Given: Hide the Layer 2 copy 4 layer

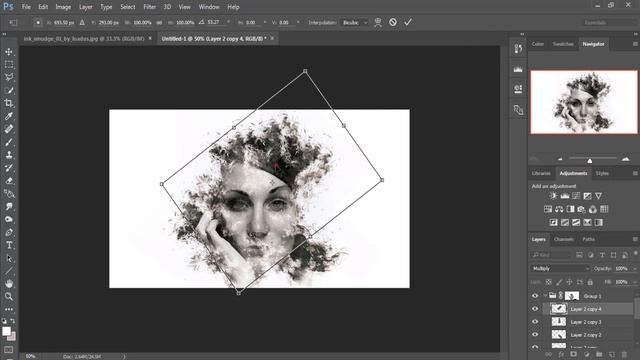Looking at the screenshot, I should pyautogui.click(x=535, y=309).
